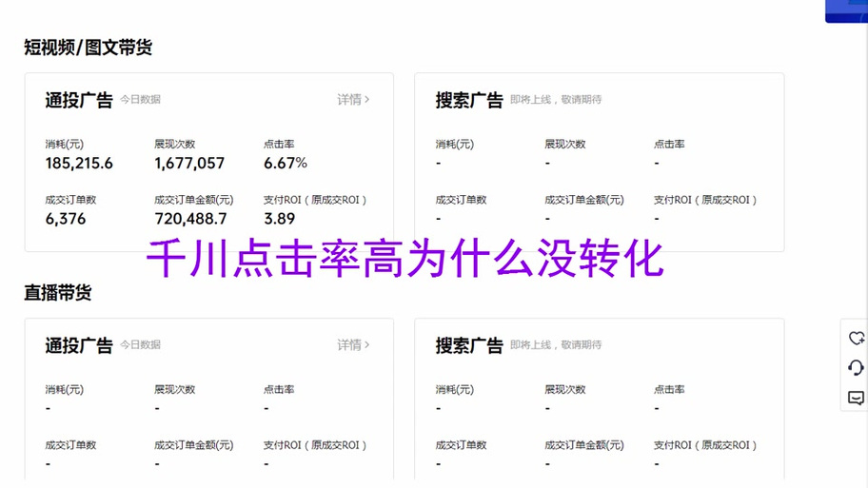868x488 pixels.
Task: Click the favorite heart icon in side toolbar
Action: (857, 338)
